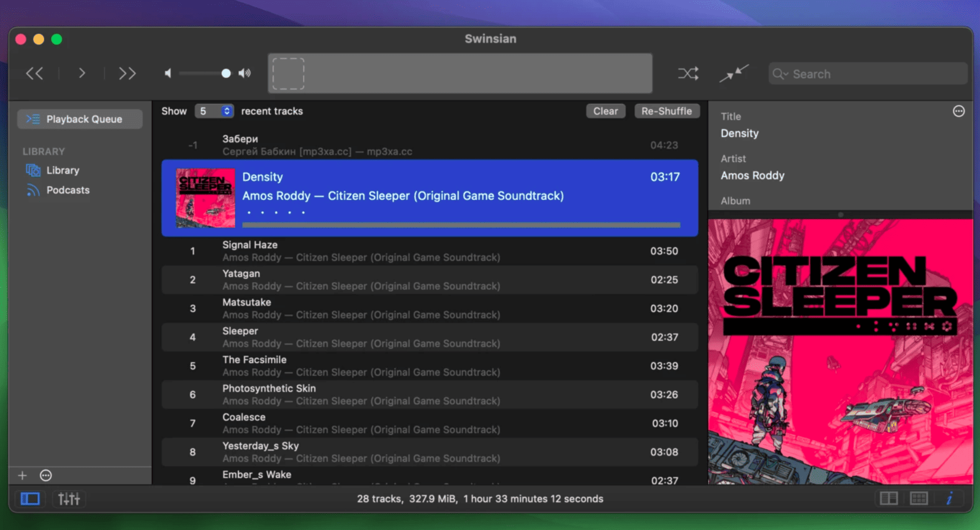This screenshot has height=530, width=980.
Task: Select Yatagan track
Action: 430,280
